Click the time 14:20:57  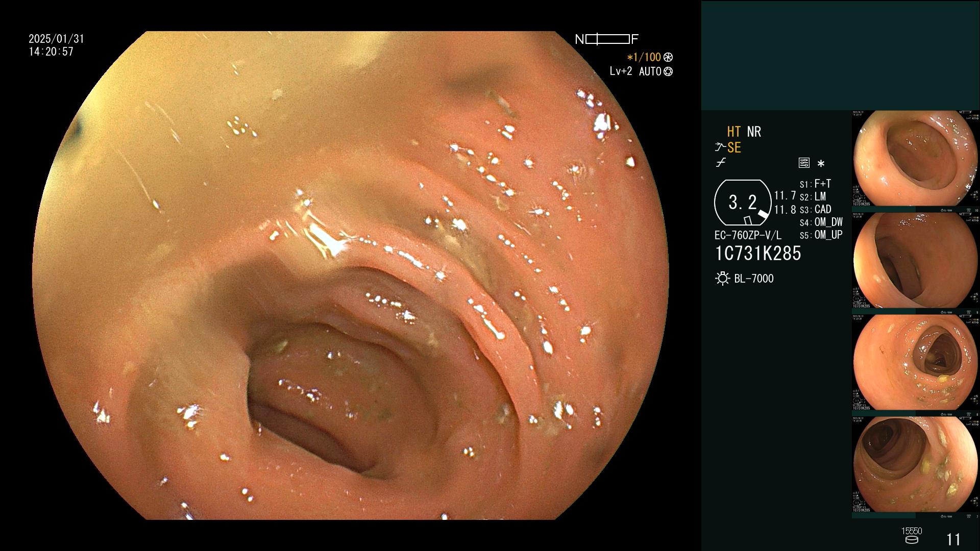pos(51,52)
